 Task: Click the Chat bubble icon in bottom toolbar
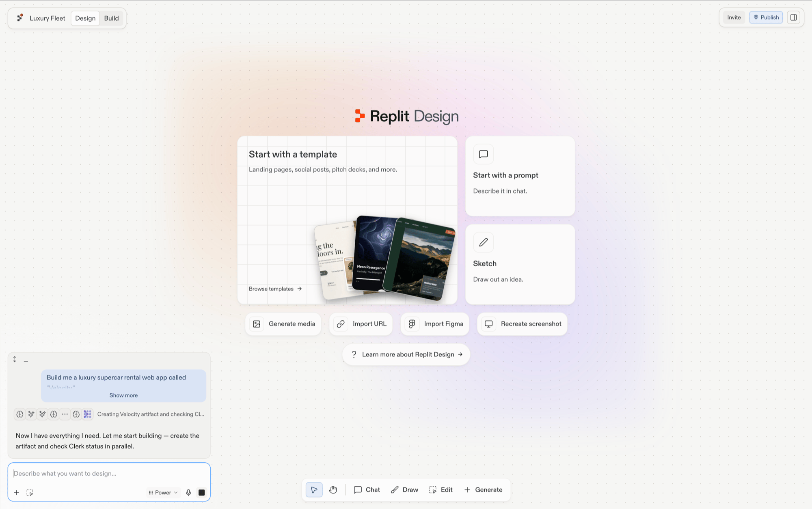[358, 490]
